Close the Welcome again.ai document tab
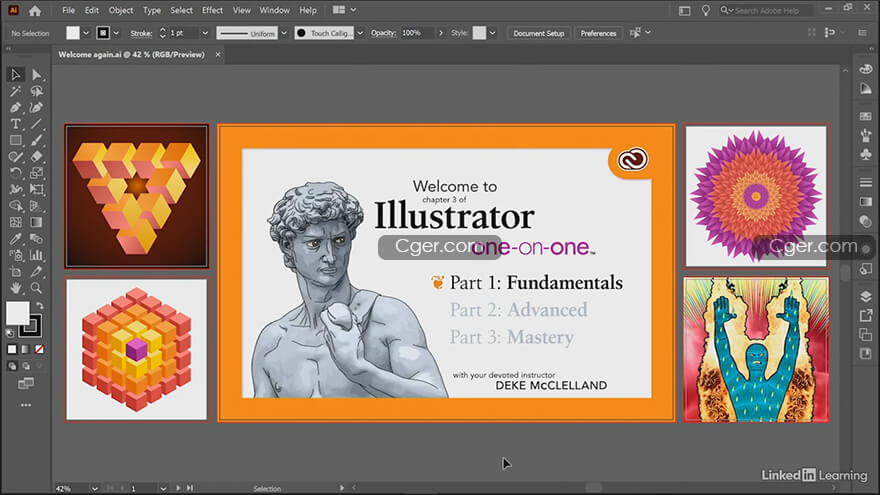 click(218, 54)
